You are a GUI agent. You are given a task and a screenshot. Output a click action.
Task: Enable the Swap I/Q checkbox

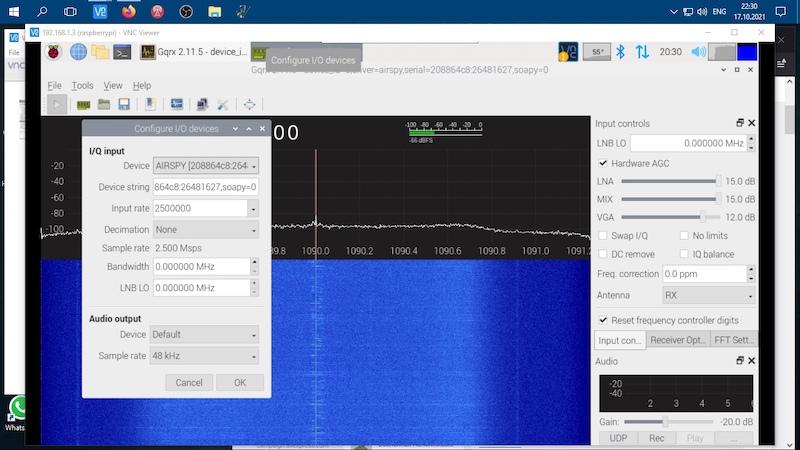pos(603,235)
